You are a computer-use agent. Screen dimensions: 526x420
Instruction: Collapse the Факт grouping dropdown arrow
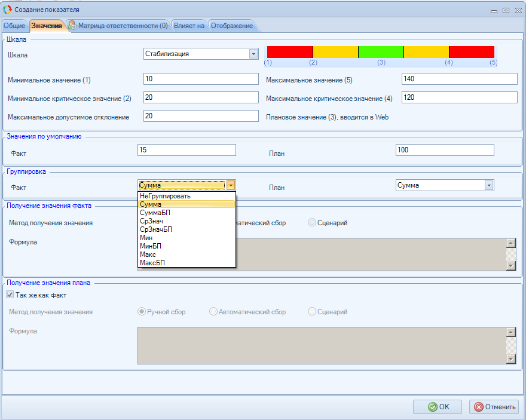click(x=231, y=185)
